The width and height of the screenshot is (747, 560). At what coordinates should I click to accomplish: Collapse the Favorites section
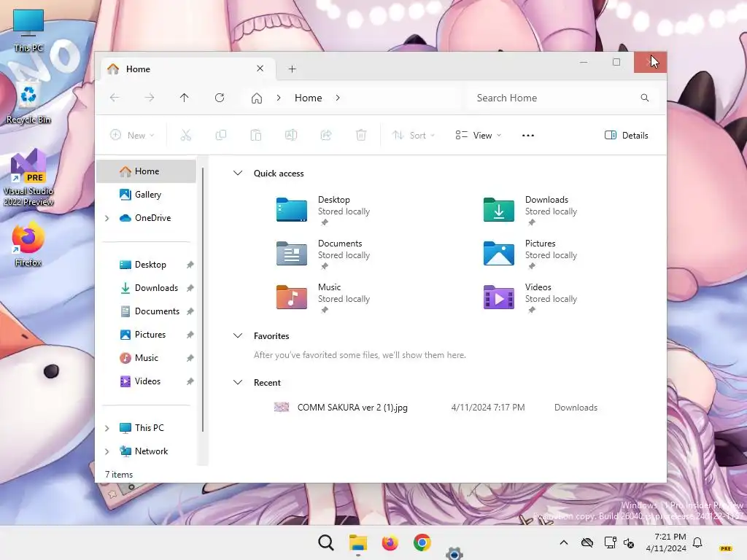238,335
